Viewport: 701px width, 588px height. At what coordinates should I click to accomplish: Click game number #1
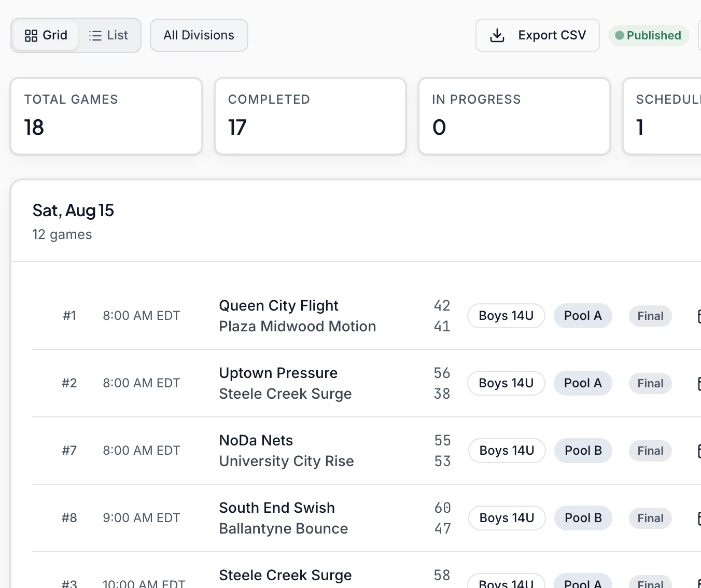click(69, 316)
